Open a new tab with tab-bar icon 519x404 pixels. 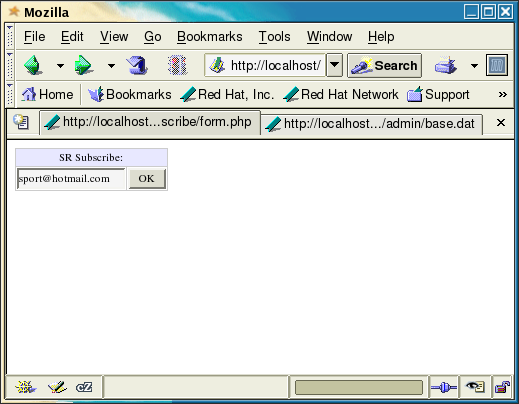[21, 122]
